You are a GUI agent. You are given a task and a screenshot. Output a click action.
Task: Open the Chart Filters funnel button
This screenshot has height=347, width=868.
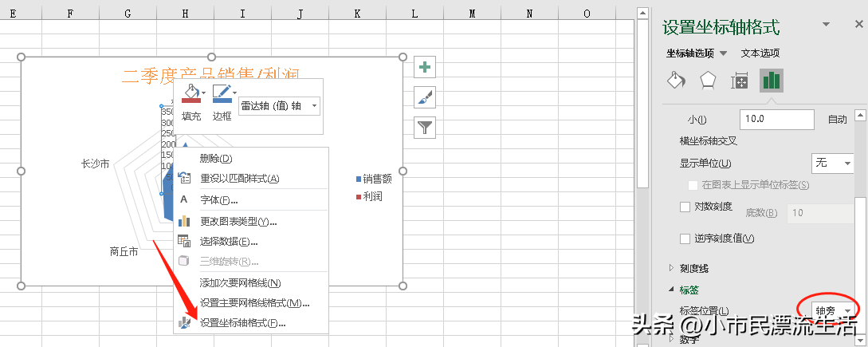click(x=425, y=127)
